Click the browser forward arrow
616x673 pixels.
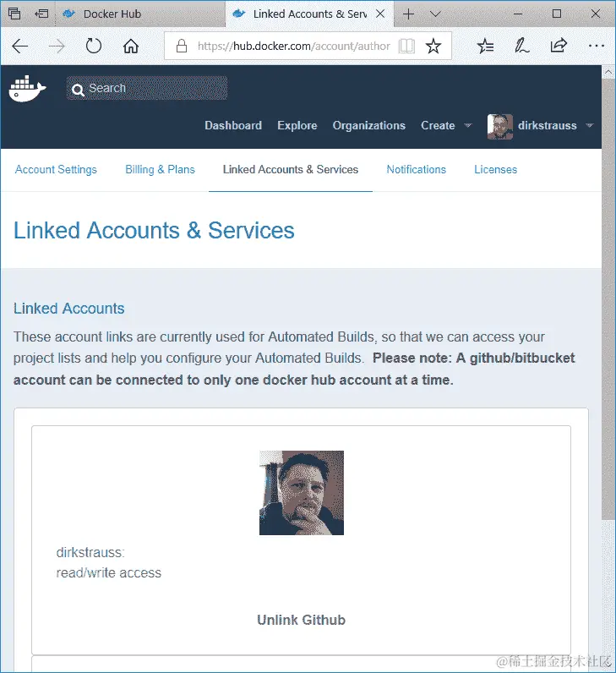coord(57,46)
